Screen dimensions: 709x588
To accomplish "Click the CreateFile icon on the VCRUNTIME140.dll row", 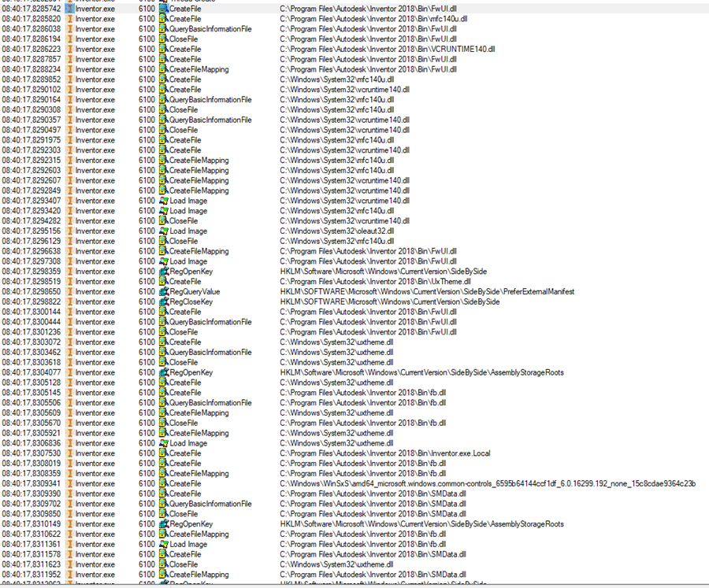I will click(x=164, y=49).
